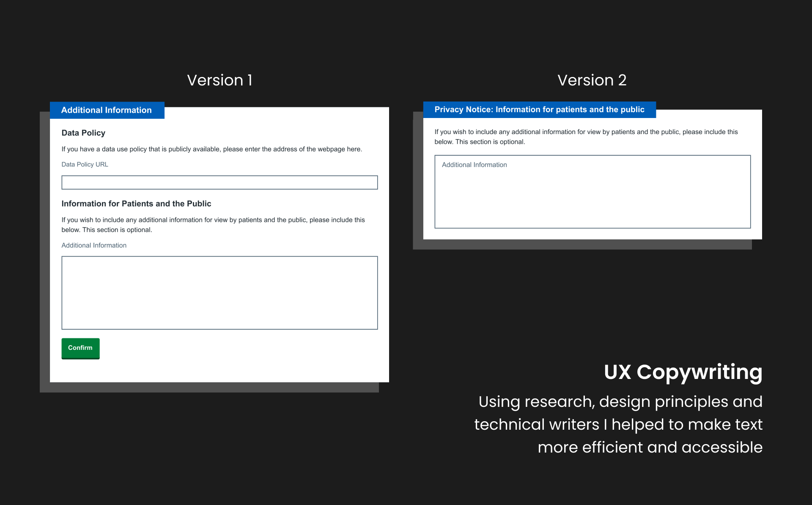Click the Additional Information textarea in Version 1
Viewport: 812px width, 505px height.
219,292
